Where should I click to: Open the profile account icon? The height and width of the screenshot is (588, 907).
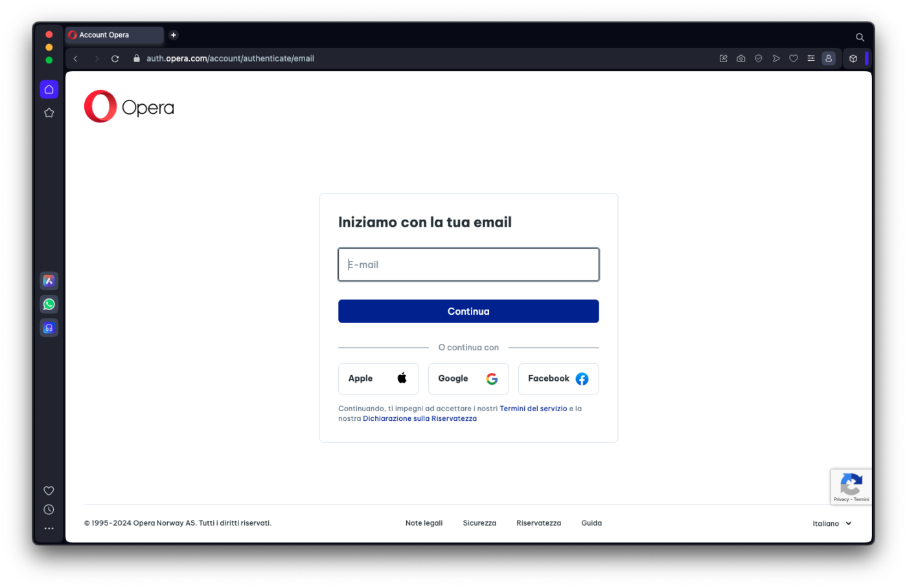point(828,58)
